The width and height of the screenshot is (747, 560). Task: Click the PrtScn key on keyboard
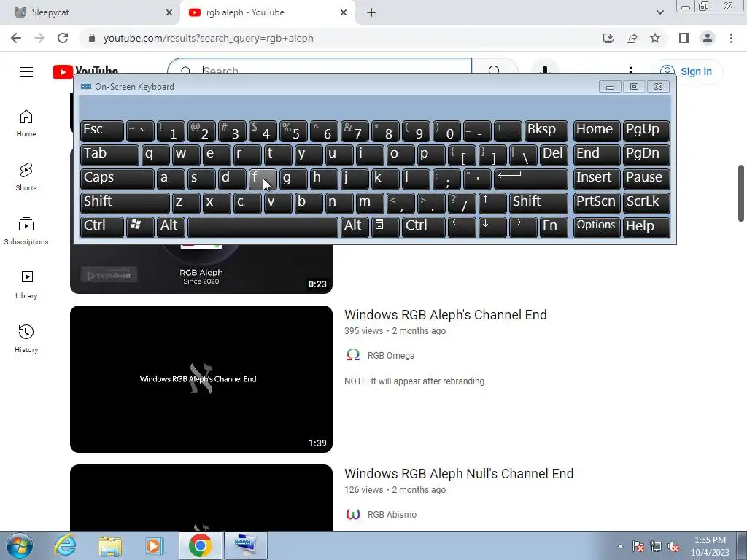coord(597,203)
